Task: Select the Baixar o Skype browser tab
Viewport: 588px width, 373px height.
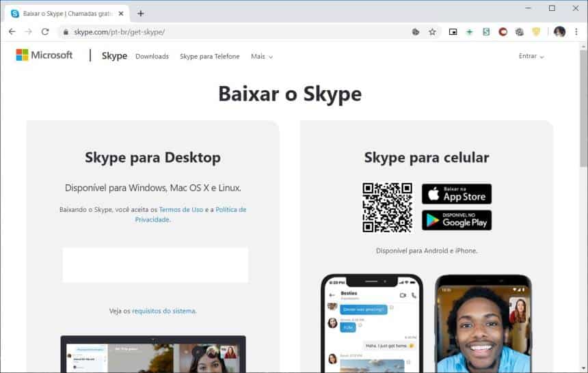Action: point(68,14)
